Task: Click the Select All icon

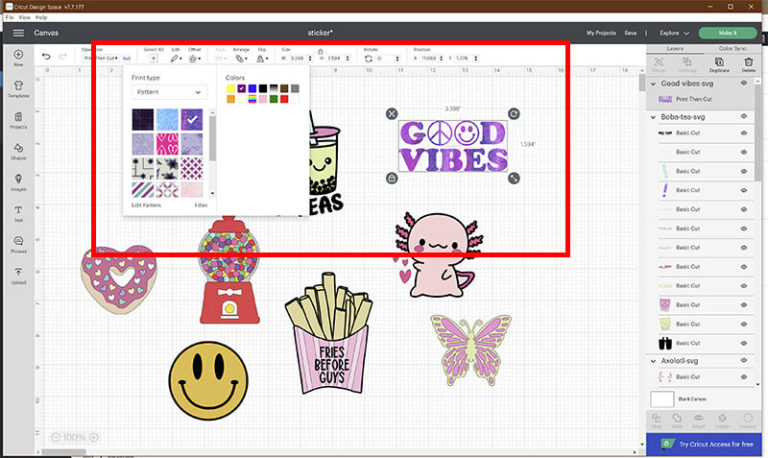Action: [153, 58]
